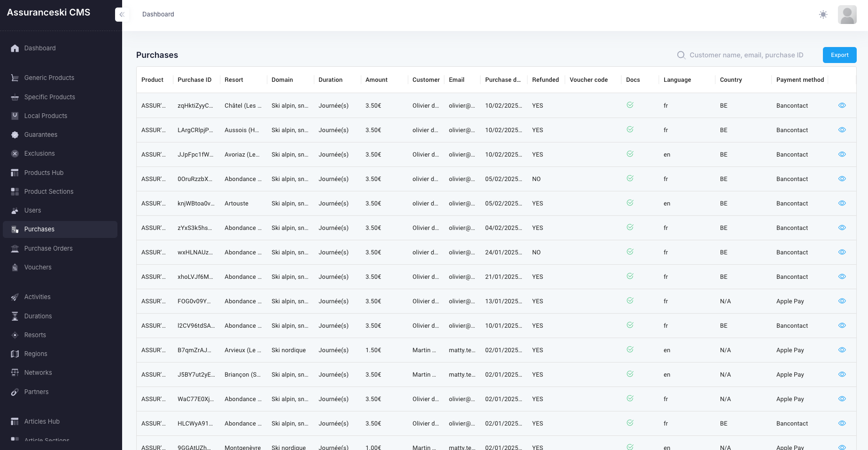The image size is (868, 450).
Task: Open Local Products section
Action: pyautogui.click(x=60, y=116)
